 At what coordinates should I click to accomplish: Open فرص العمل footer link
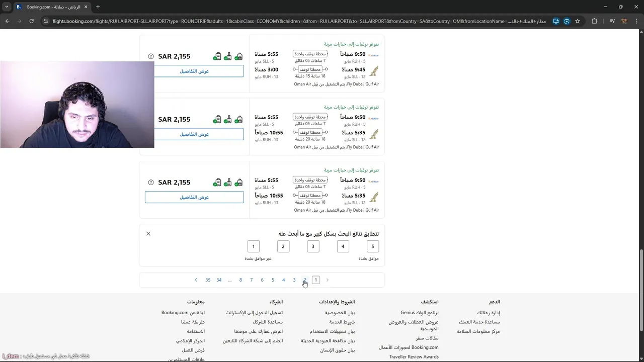tap(193, 350)
